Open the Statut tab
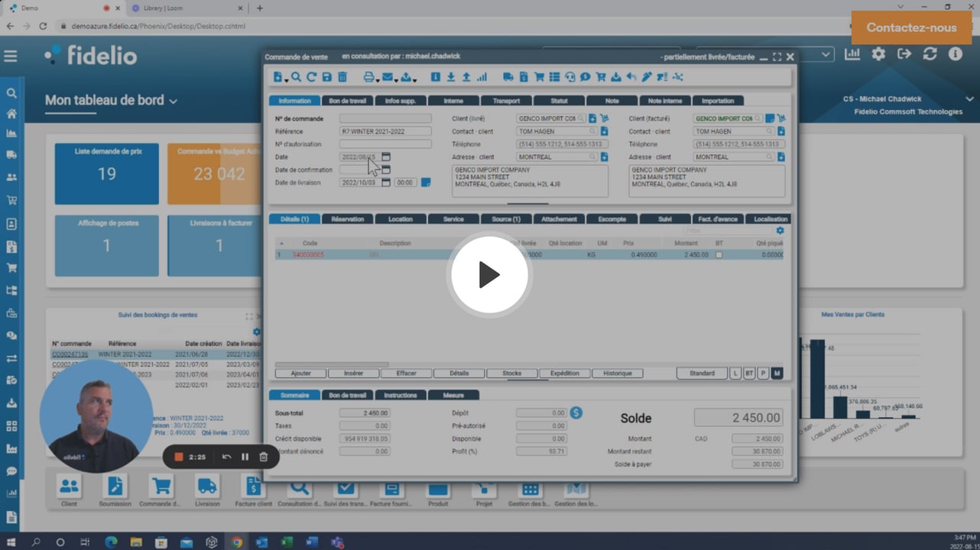980x550 pixels. (559, 101)
